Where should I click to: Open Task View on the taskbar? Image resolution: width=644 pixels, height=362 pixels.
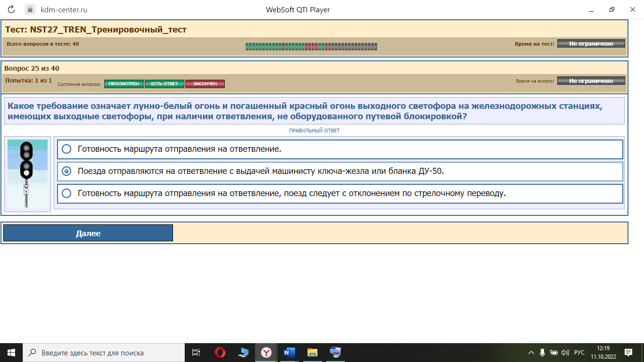pos(196,353)
